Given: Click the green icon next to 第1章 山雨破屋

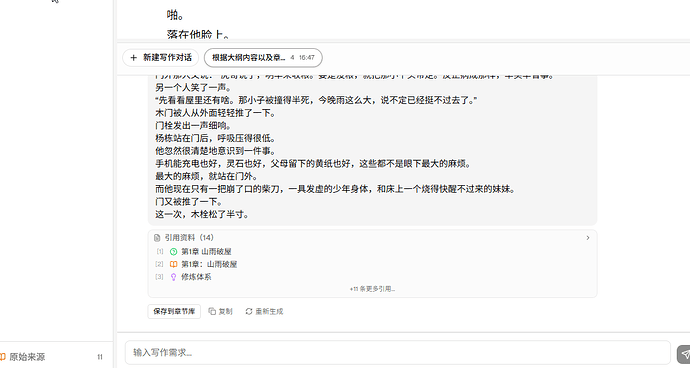Looking at the screenshot, I should click(x=173, y=252).
